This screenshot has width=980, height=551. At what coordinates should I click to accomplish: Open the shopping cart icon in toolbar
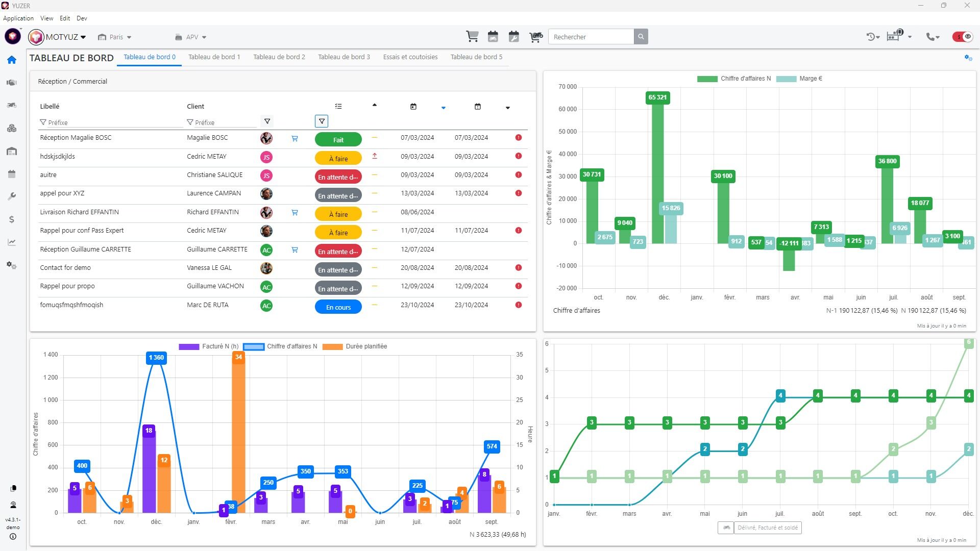(472, 37)
